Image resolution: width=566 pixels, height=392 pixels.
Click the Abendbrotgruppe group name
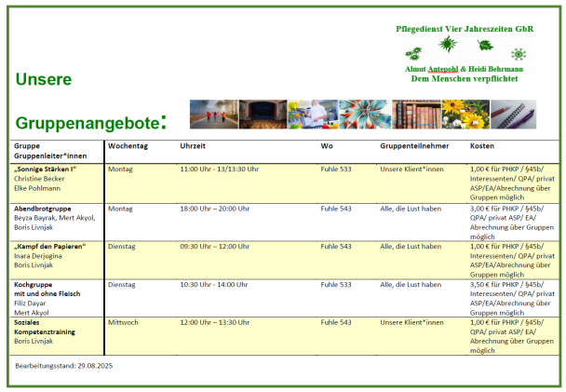[42, 209]
